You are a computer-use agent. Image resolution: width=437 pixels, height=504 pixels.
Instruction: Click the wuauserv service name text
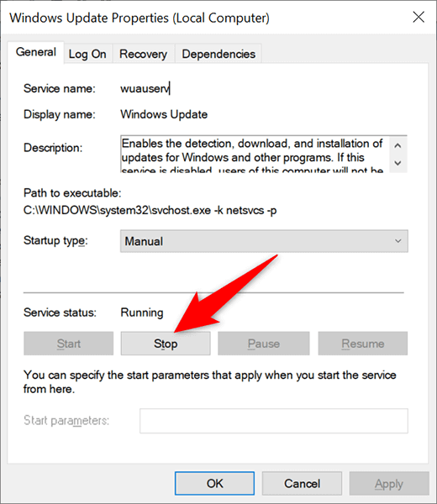pyautogui.click(x=145, y=88)
